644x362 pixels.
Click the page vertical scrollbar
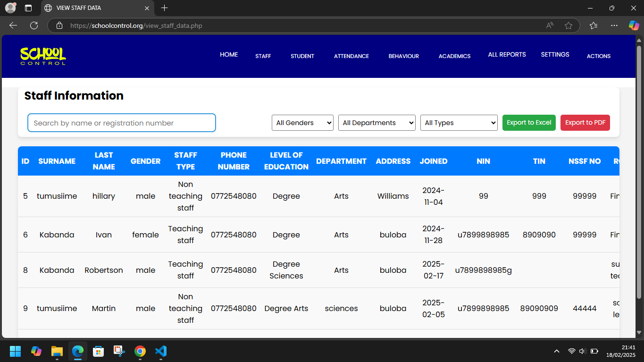[x=639, y=172]
